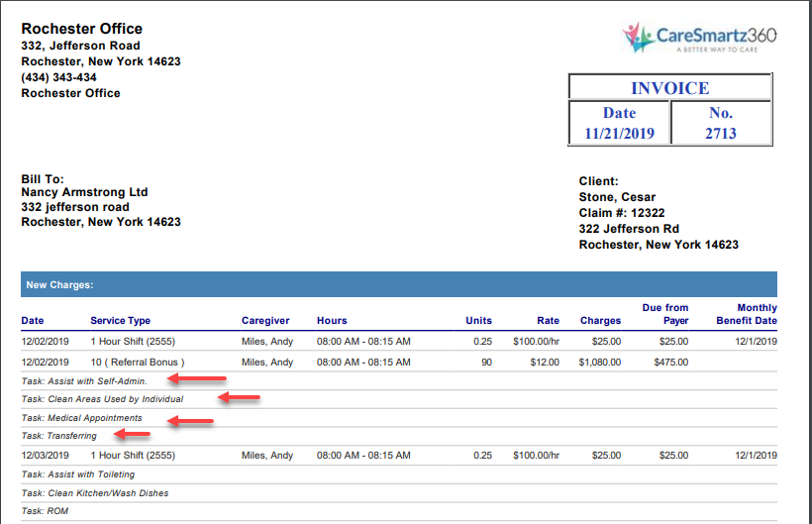The height and width of the screenshot is (524, 812).
Task: Click the Hours column header
Action: [x=332, y=321]
